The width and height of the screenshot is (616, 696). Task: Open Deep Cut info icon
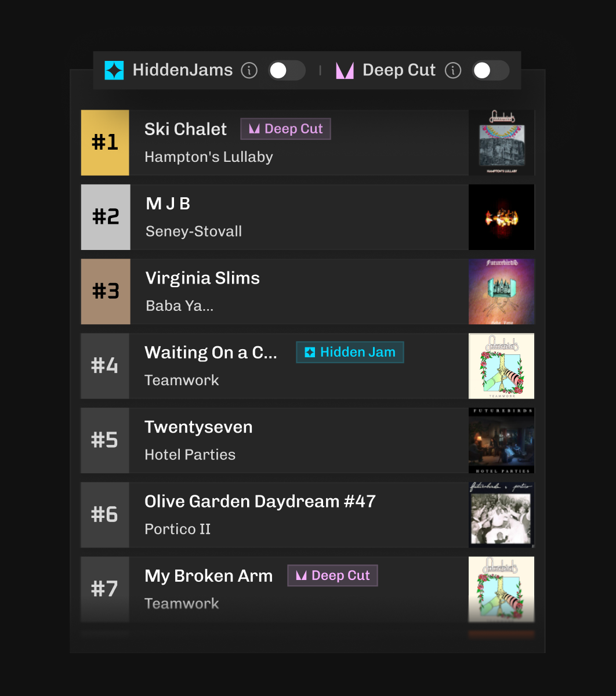click(453, 71)
